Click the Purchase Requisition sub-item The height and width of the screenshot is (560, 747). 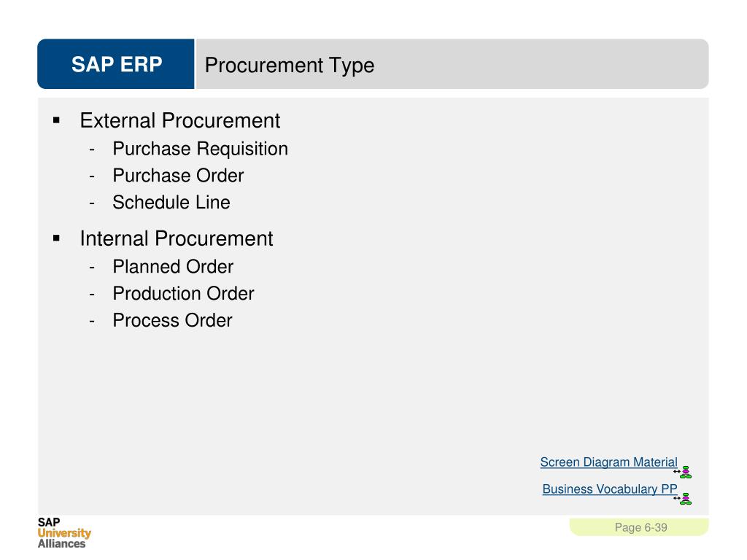tap(200, 149)
